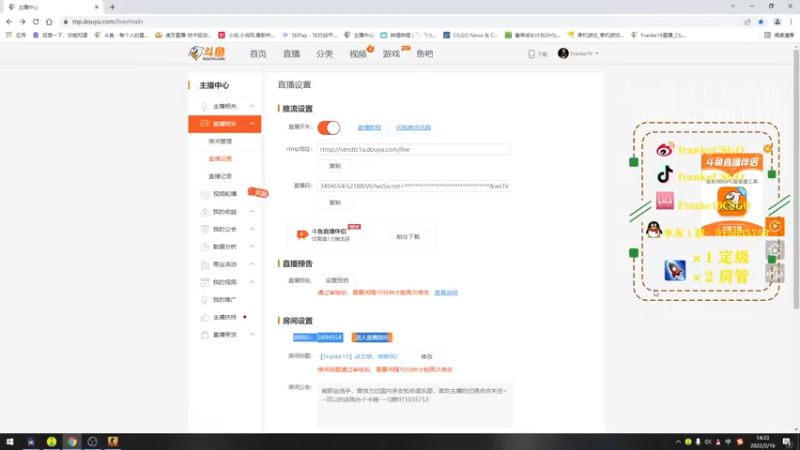This screenshot has height=450, width=800.
Task: Select 直播记录 in the sidebar
Action: click(x=220, y=176)
